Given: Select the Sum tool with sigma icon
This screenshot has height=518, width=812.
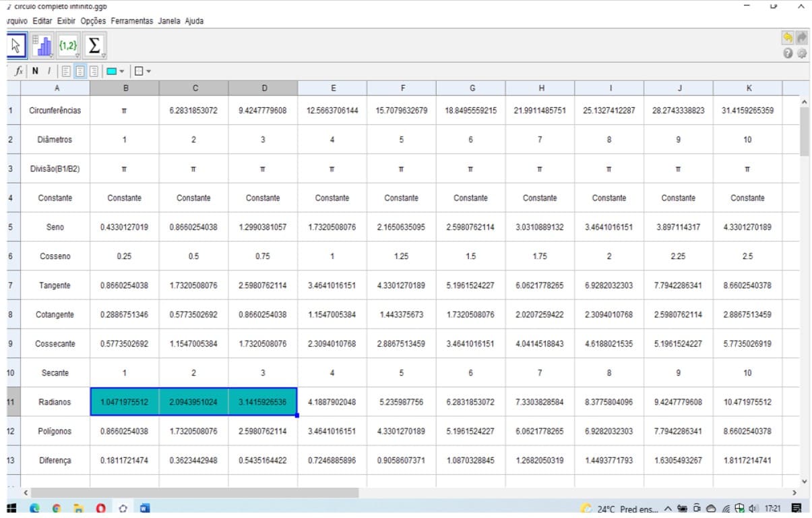Looking at the screenshot, I should [x=94, y=45].
